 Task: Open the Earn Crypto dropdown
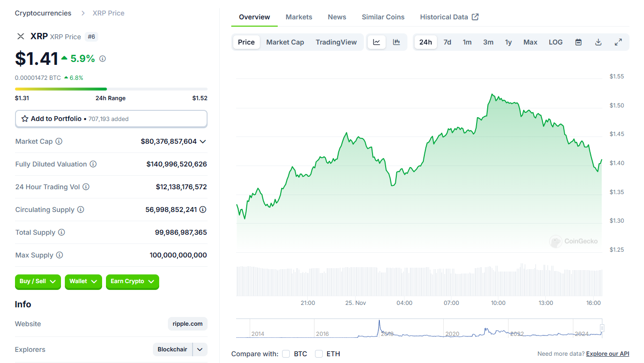(x=132, y=281)
